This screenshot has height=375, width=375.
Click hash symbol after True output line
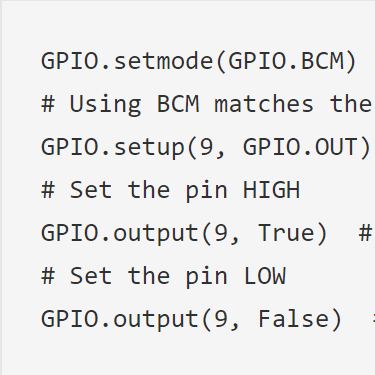click(x=365, y=233)
